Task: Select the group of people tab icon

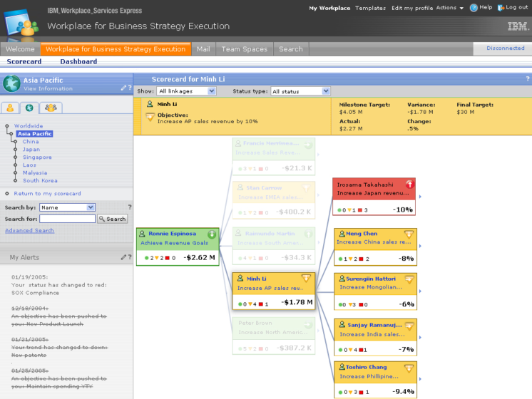Action: point(51,108)
